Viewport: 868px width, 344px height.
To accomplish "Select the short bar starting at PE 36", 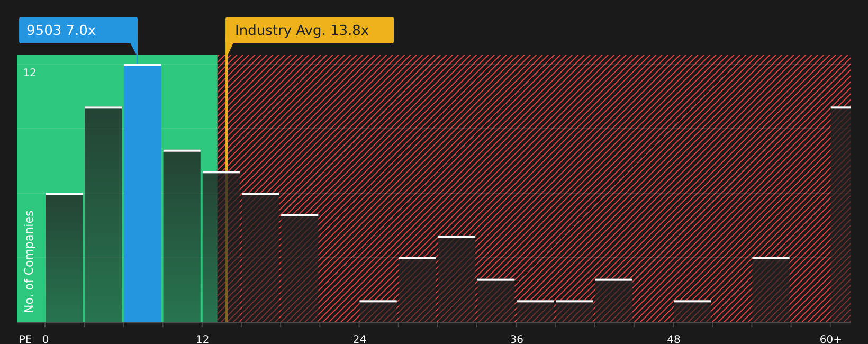I will (536, 311).
